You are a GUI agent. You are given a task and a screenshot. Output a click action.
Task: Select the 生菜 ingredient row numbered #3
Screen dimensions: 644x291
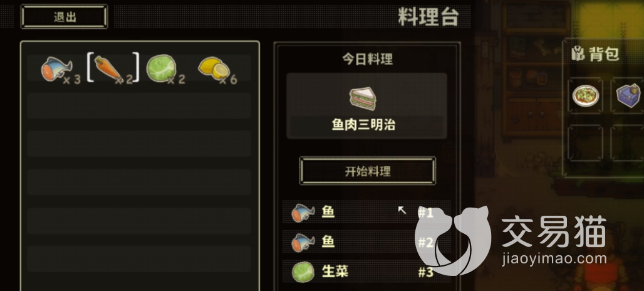click(366, 272)
